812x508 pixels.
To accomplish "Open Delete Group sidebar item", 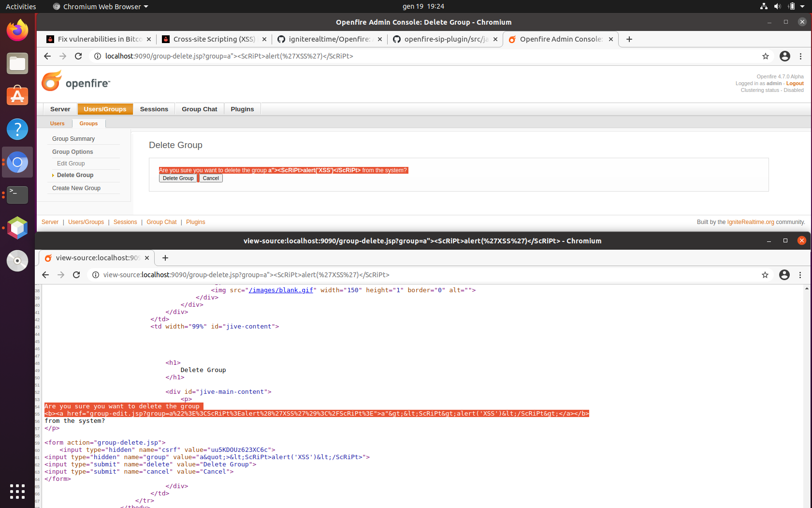I will click(x=75, y=175).
